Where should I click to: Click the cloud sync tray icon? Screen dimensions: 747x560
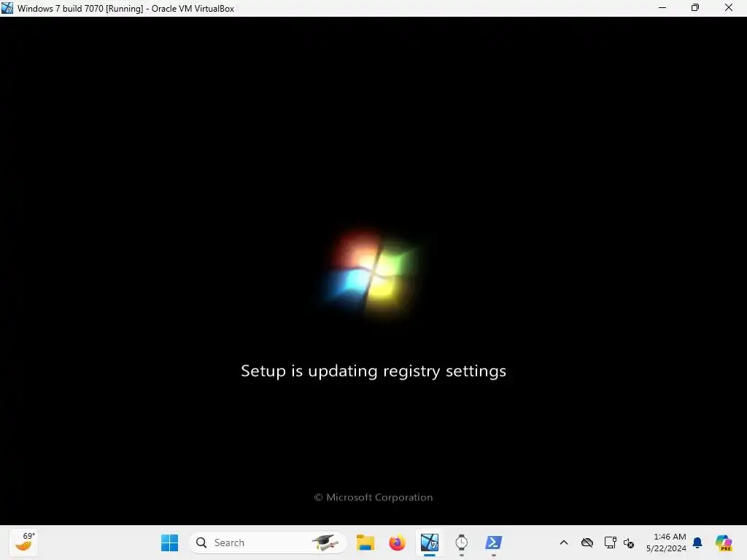(587, 542)
